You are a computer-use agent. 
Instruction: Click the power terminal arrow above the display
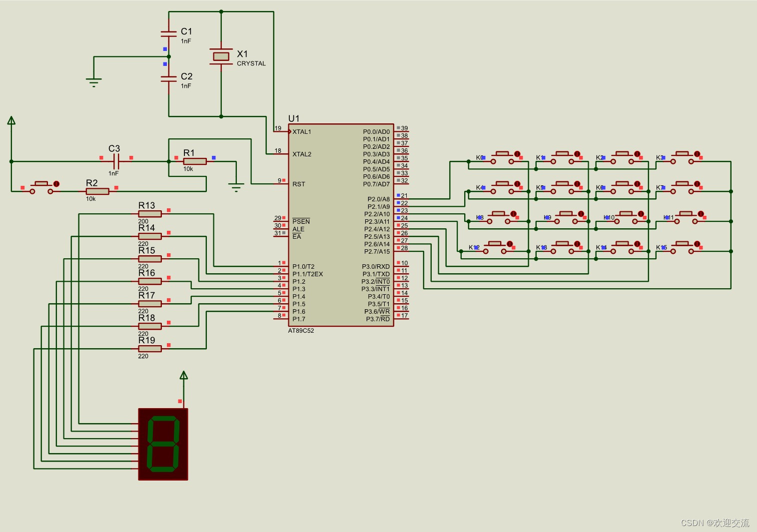pyautogui.click(x=183, y=376)
